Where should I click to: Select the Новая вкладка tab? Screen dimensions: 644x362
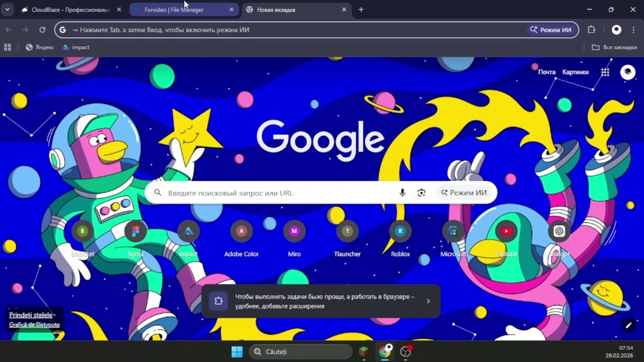(297, 10)
